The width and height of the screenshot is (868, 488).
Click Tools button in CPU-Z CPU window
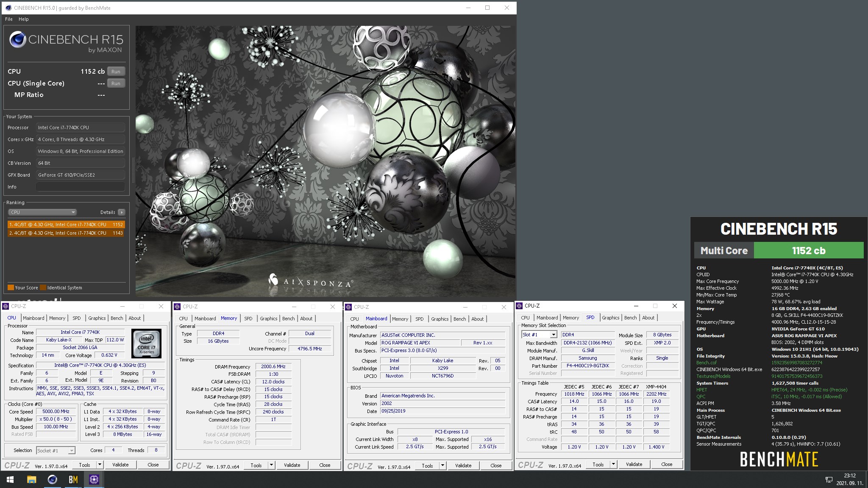pyautogui.click(x=85, y=465)
